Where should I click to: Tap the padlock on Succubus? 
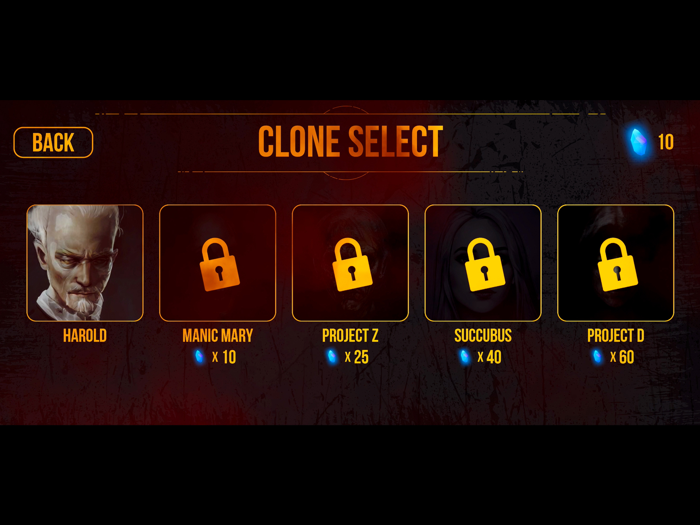485,264
